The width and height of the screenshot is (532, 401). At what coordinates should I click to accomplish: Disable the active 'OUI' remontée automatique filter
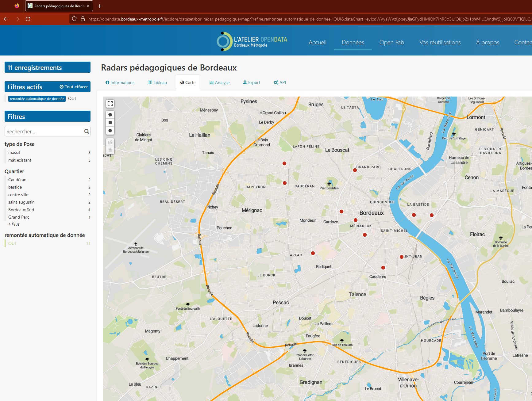(x=12, y=243)
